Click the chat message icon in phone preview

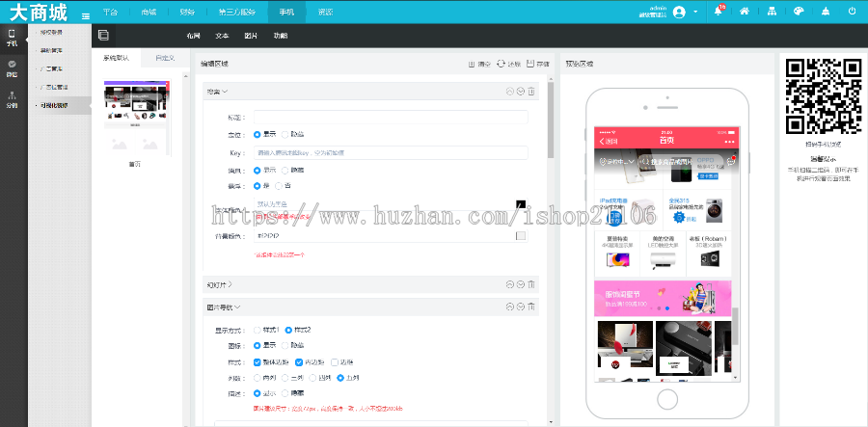(x=731, y=162)
